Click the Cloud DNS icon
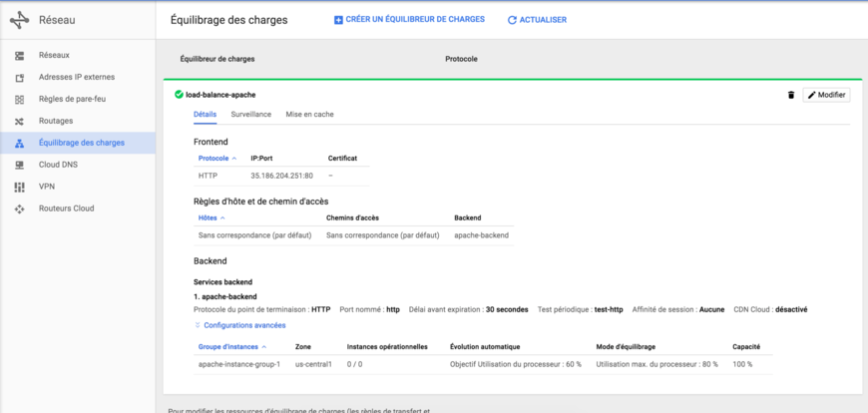The height and width of the screenshot is (413, 868). 19,165
